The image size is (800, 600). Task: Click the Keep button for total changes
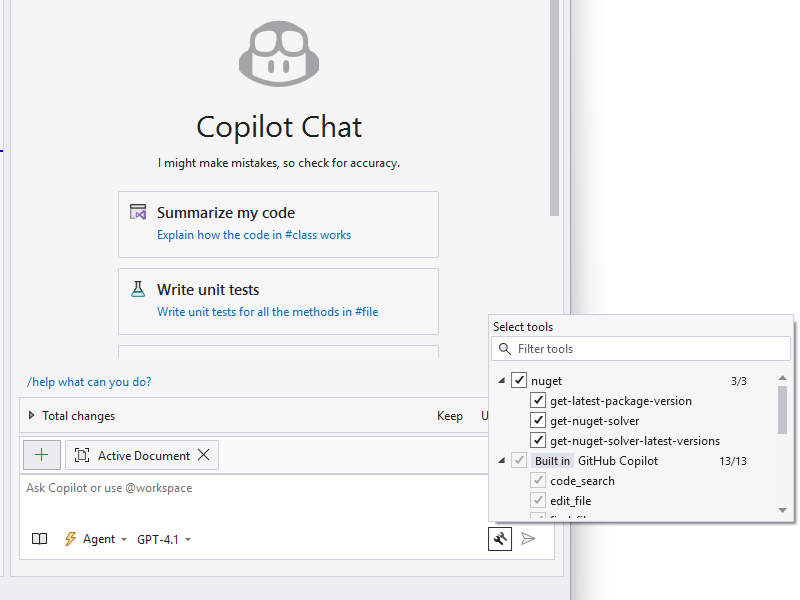[x=450, y=415]
